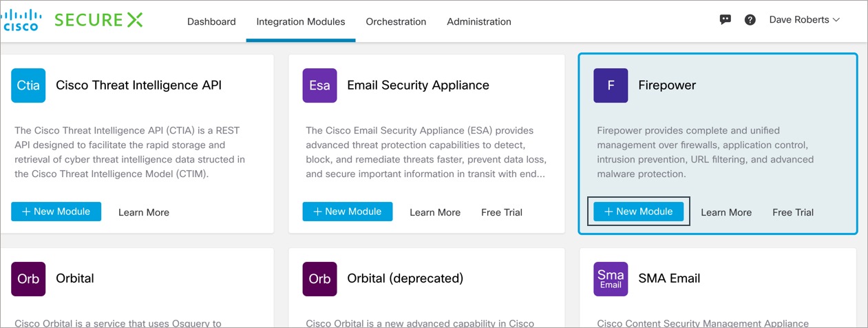Add New Module for Cisco Threat Intelligence API

pos(56,212)
